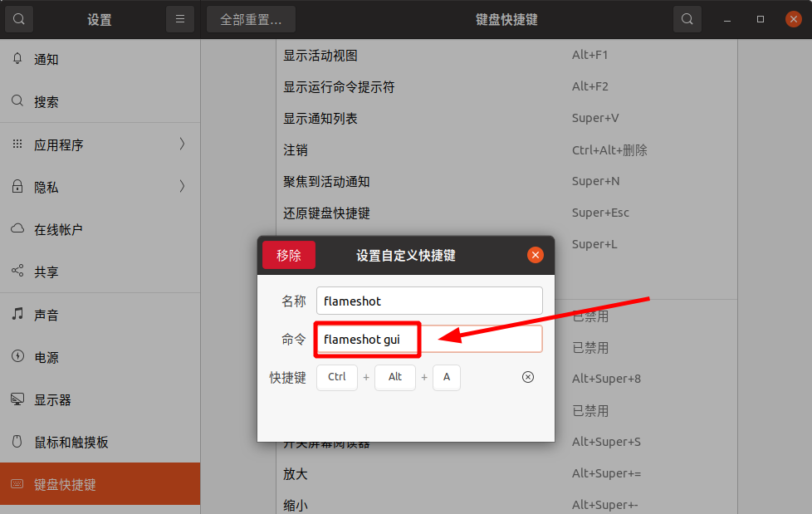Image resolution: width=812 pixels, height=514 pixels.
Task: Select 显示器 in the sidebar
Action: pos(100,399)
